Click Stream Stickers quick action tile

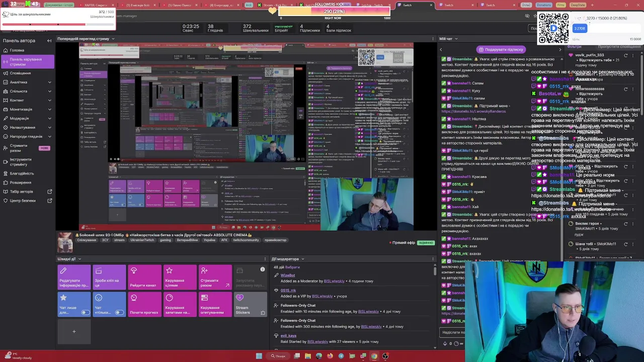pos(250,304)
